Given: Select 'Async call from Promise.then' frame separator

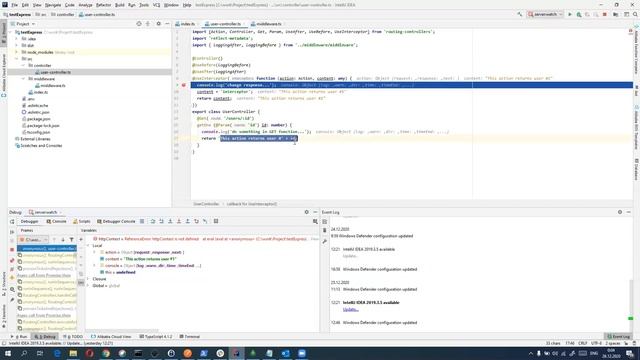Looking at the screenshot, I should tap(44, 276).
